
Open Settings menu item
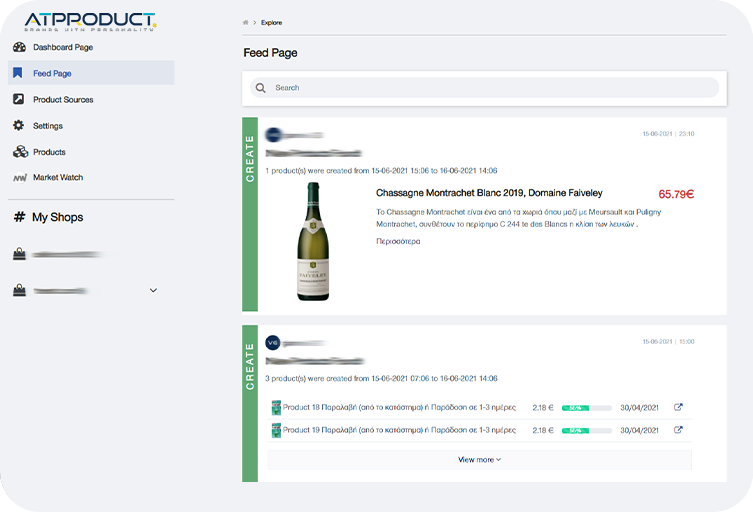point(48,126)
